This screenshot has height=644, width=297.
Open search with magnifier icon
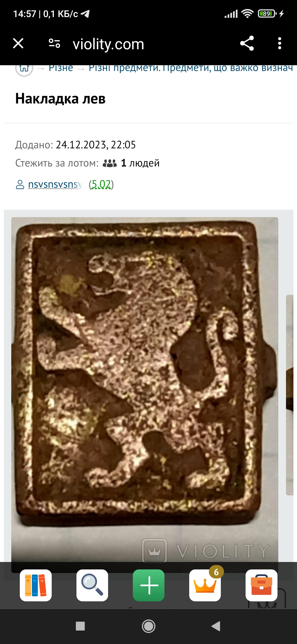[x=92, y=585]
